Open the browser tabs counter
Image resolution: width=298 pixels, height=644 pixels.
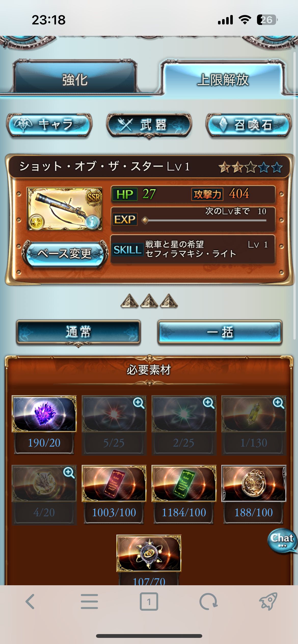[x=149, y=602]
